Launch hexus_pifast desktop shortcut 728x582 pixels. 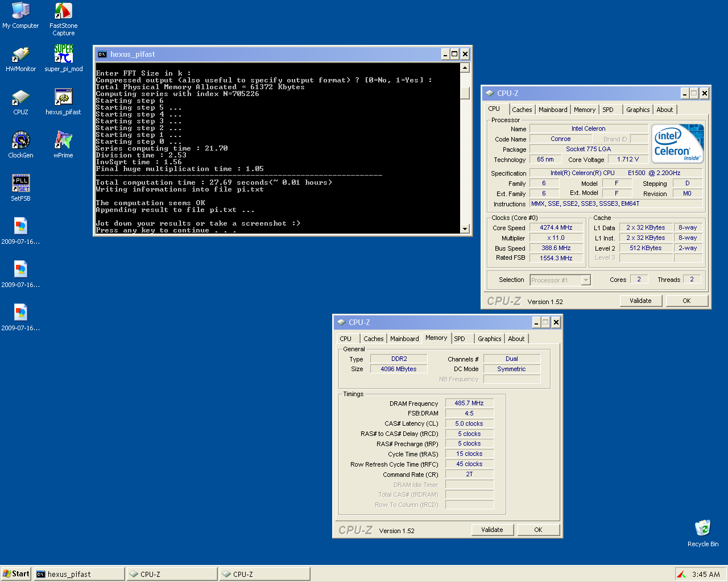point(63,102)
